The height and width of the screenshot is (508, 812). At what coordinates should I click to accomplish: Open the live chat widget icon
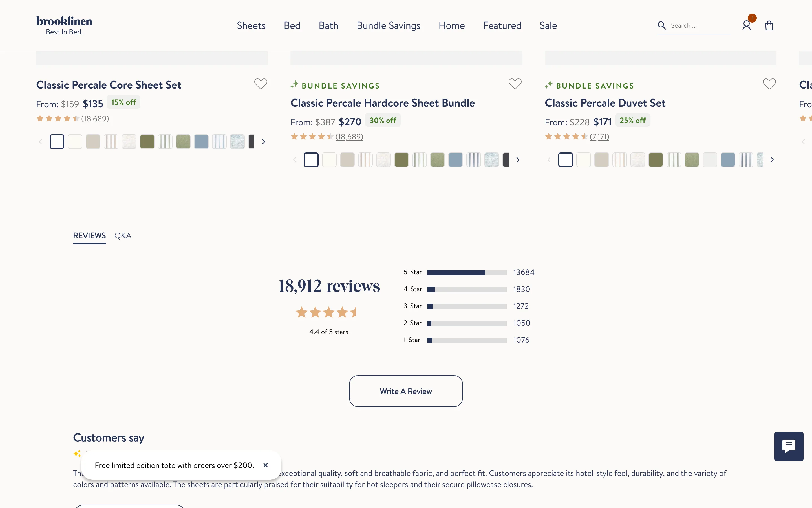[x=789, y=446]
